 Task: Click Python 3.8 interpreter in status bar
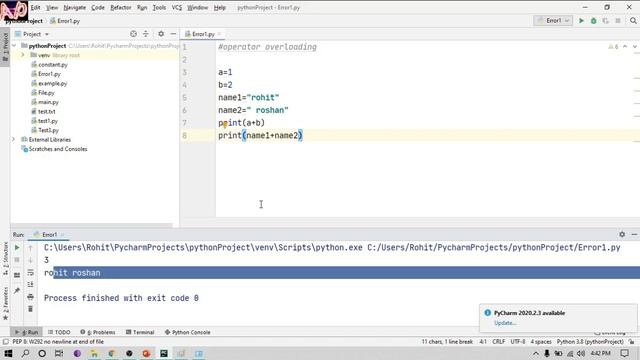(590, 342)
